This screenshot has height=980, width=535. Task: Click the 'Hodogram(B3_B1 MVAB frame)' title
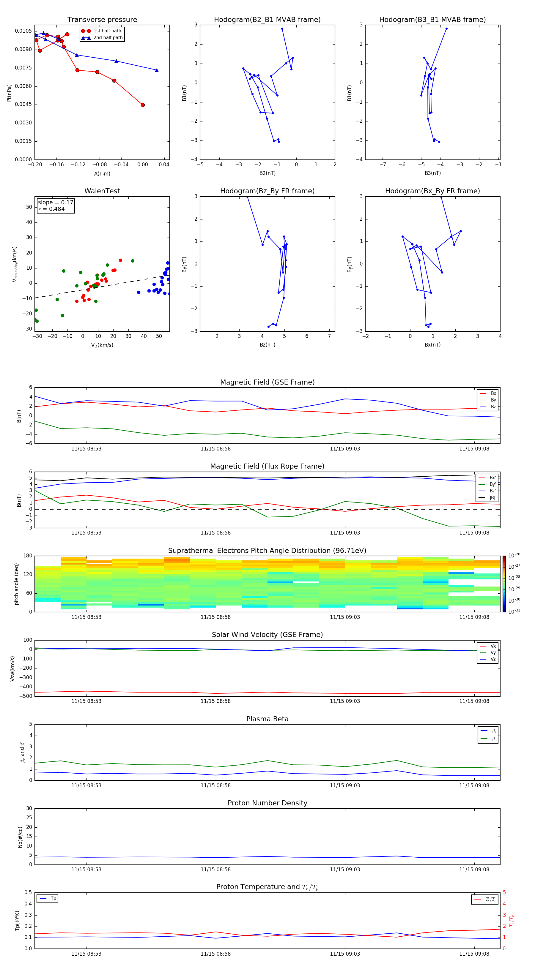pos(432,20)
